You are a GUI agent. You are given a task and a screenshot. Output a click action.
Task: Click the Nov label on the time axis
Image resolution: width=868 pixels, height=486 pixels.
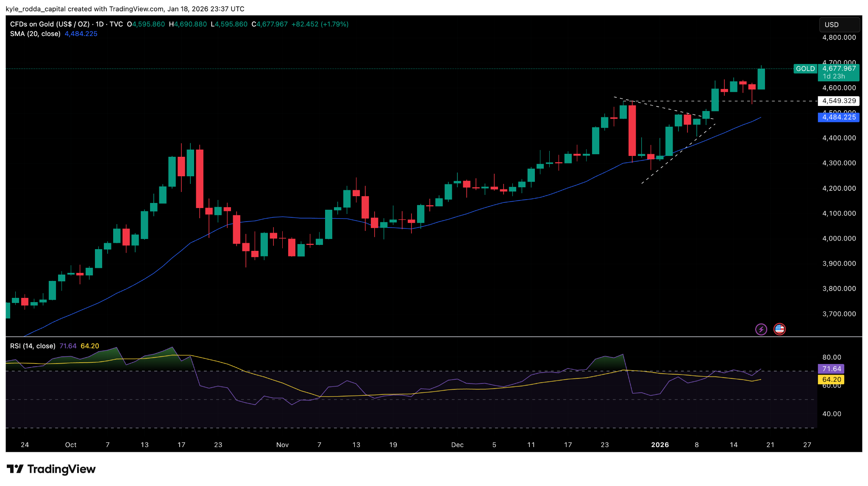[282, 445]
